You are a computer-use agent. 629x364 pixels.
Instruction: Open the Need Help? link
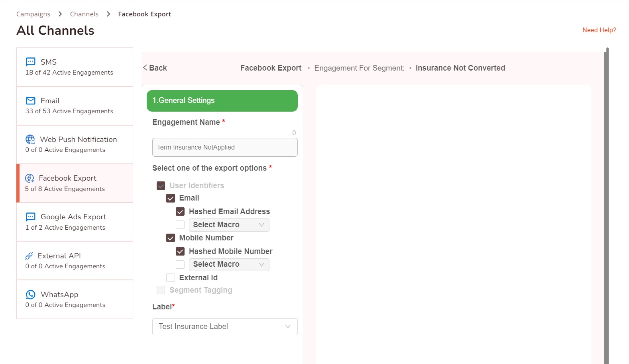pyautogui.click(x=599, y=30)
